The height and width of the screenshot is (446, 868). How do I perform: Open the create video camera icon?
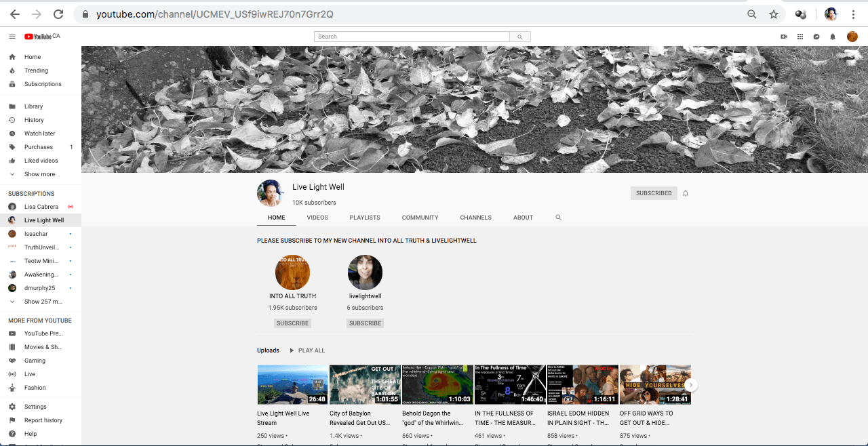tap(784, 37)
